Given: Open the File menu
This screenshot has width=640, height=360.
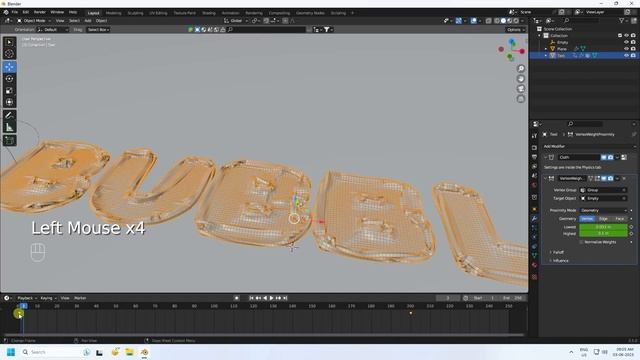Looking at the screenshot, I should 15,12.
